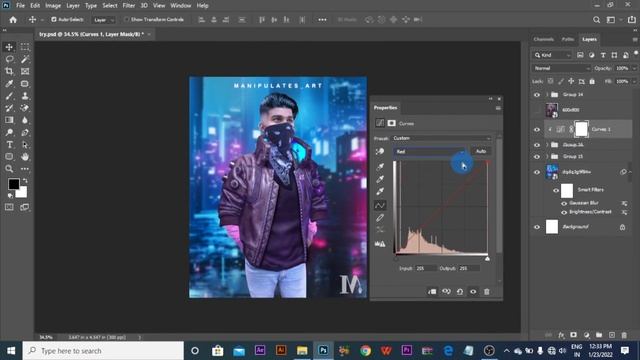640x360 pixels.
Task: Open the Layer auto-select dropdown in options bar
Action: 103,20
